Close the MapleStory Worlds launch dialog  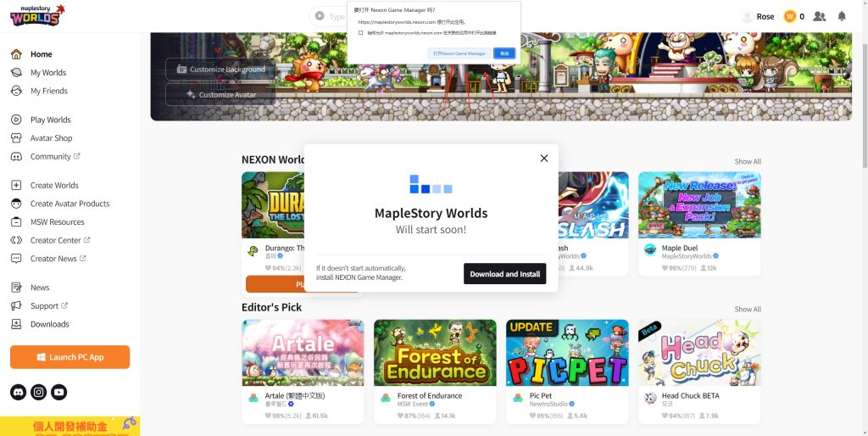544,158
